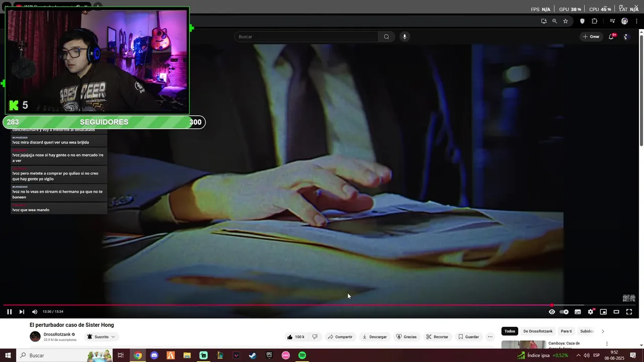
Task: Toggle subtitles in the player
Action: (578, 312)
